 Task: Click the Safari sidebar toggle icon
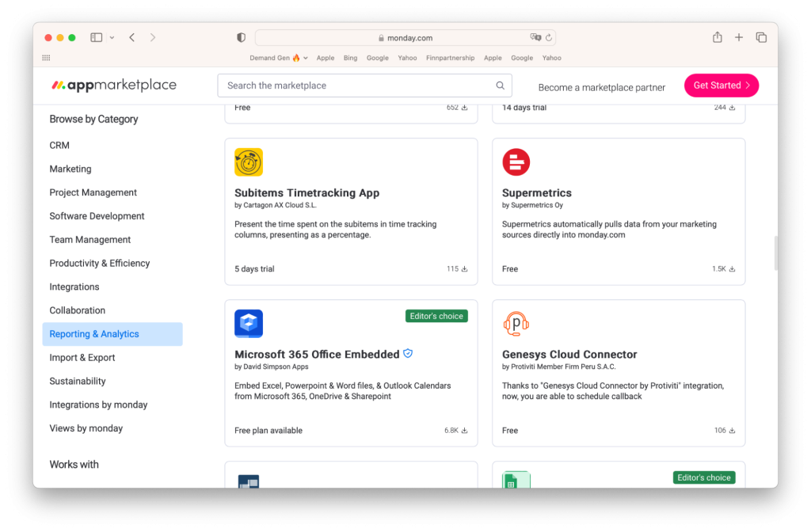click(96, 37)
